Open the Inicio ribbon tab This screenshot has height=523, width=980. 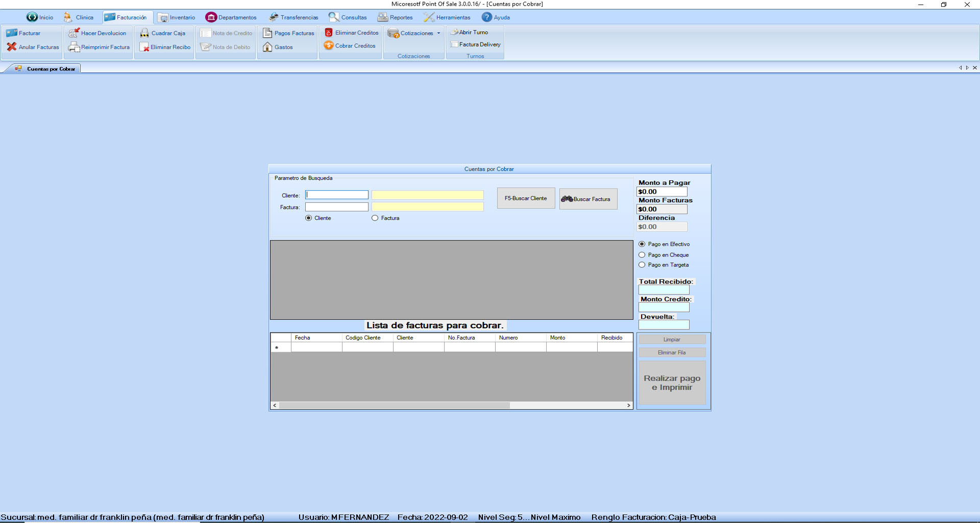click(40, 17)
